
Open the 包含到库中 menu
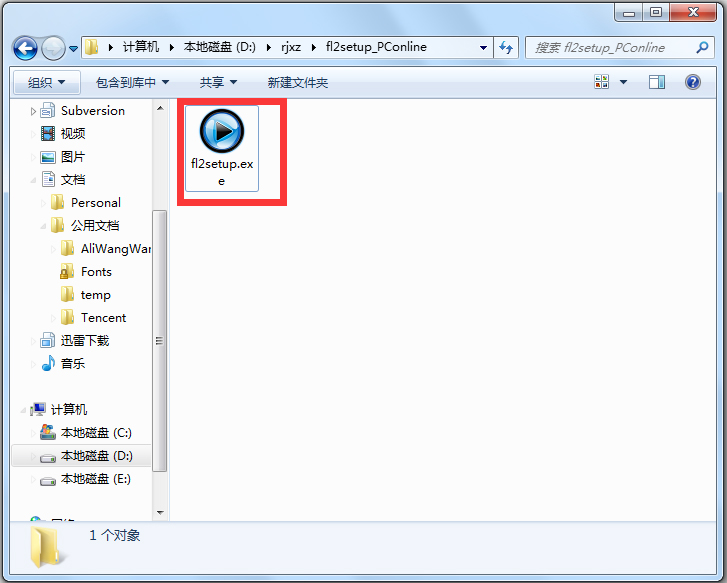[x=132, y=83]
